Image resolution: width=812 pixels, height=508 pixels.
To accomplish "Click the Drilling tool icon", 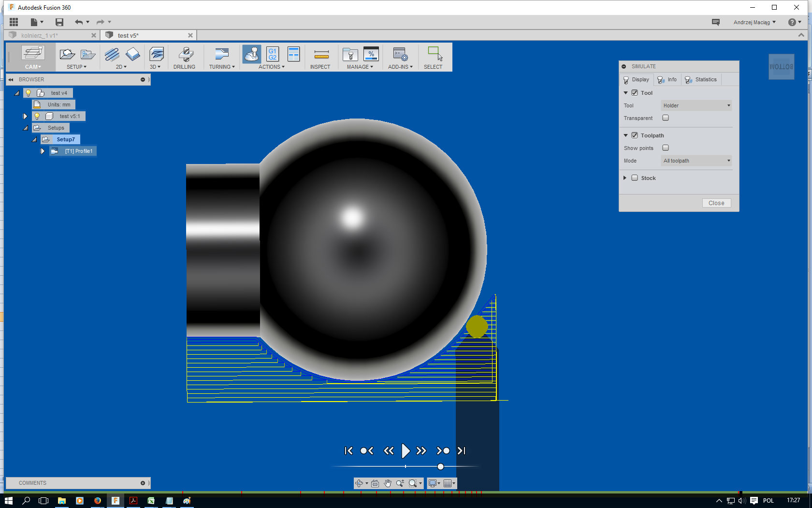I will point(186,54).
